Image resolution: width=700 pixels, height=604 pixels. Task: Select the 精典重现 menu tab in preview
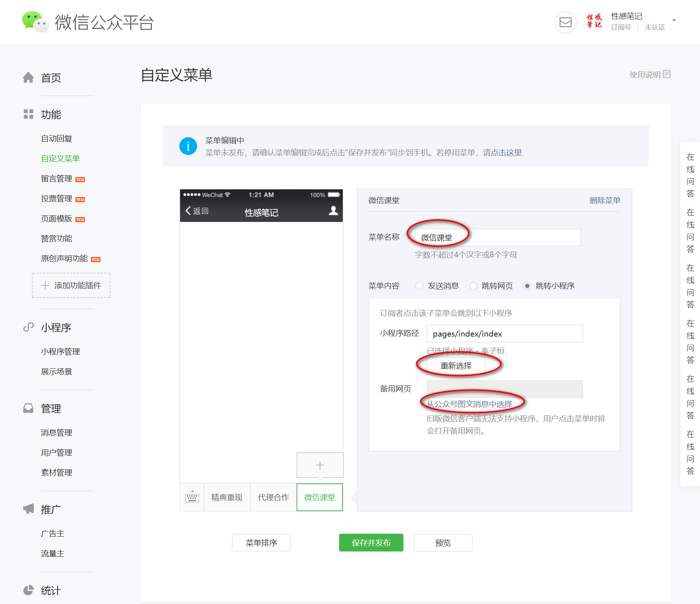[227, 497]
